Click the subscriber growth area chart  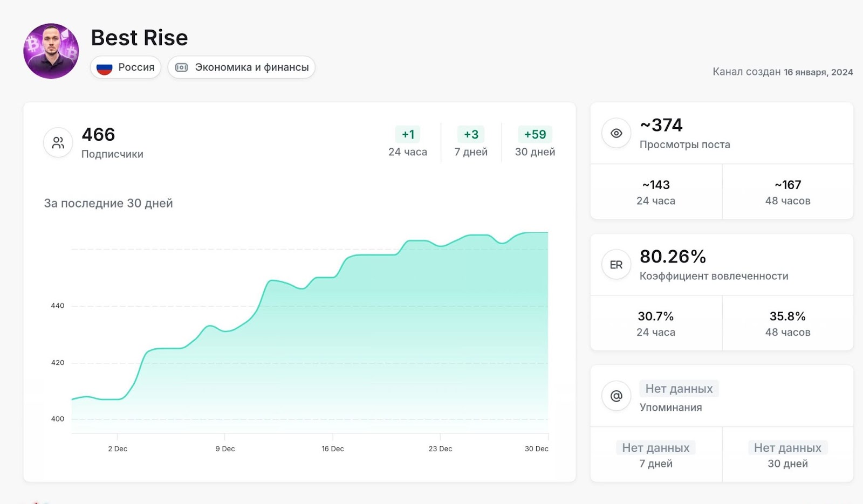click(310, 333)
